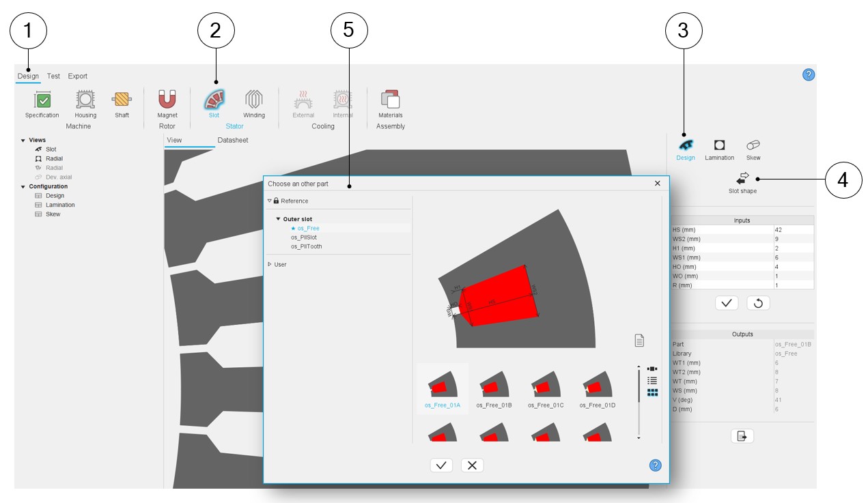Open the document notes icon in dialog
Image resolution: width=868 pixels, height=503 pixels.
(x=639, y=341)
